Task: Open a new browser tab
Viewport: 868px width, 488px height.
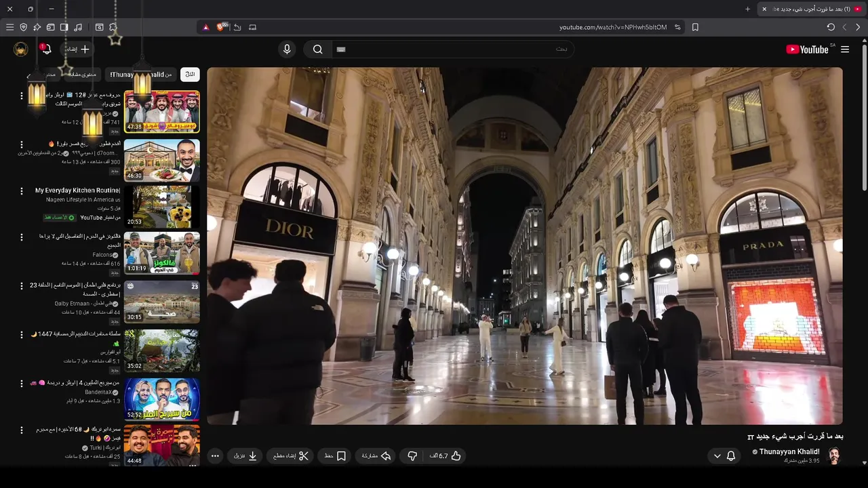Action: 747,9
